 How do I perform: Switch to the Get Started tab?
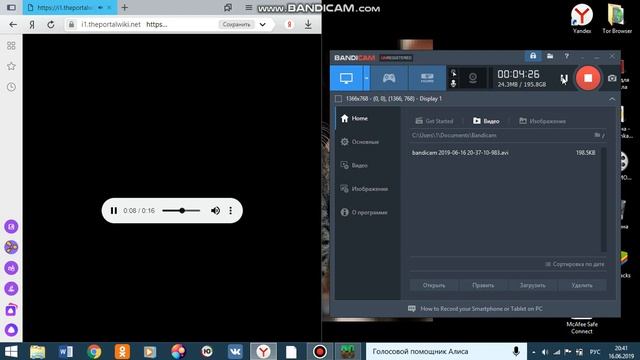pyautogui.click(x=434, y=121)
